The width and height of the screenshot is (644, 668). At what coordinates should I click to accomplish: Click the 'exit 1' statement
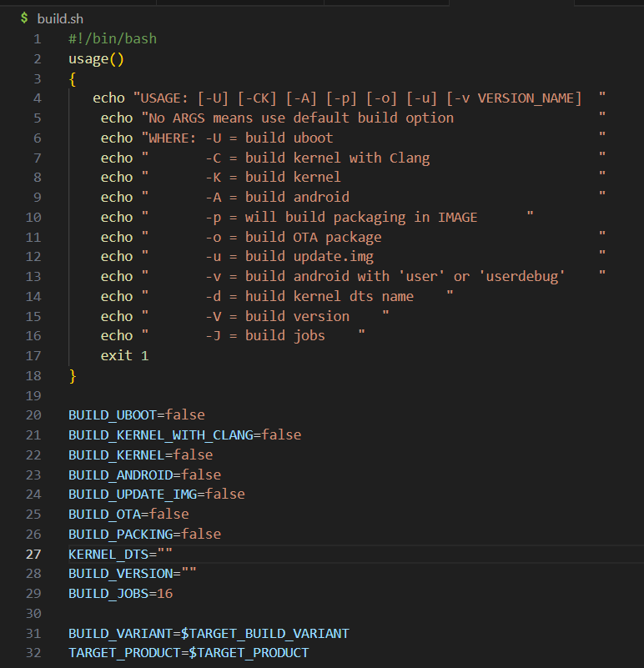point(124,356)
